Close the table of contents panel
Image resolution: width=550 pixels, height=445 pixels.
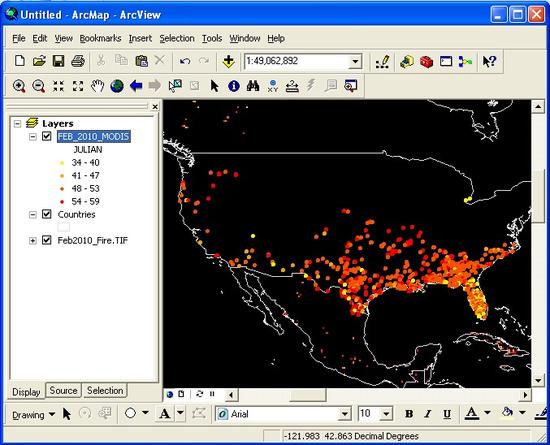(155, 106)
